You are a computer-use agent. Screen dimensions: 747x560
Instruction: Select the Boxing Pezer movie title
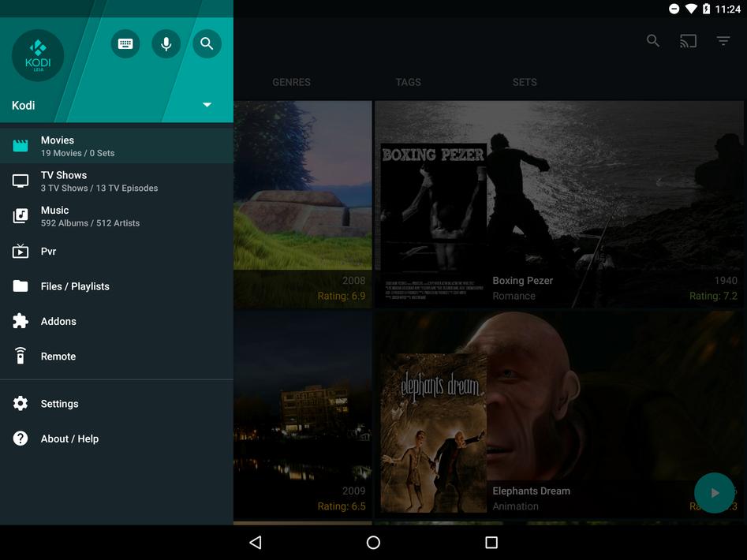pyautogui.click(x=523, y=281)
